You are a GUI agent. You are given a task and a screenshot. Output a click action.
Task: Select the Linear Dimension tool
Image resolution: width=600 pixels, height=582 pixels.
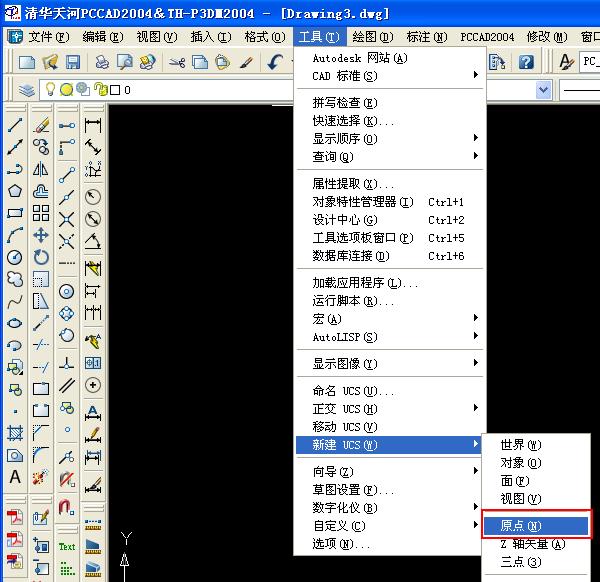[x=93, y=125]
